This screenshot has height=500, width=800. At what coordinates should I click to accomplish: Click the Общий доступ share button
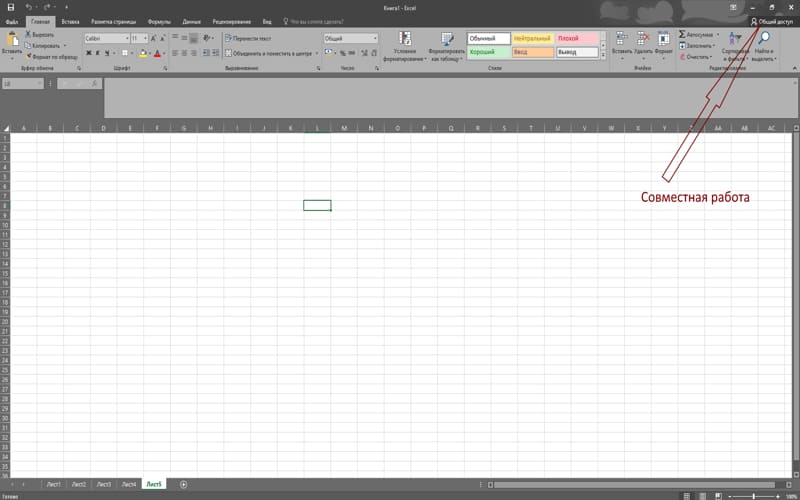[771, 22]
